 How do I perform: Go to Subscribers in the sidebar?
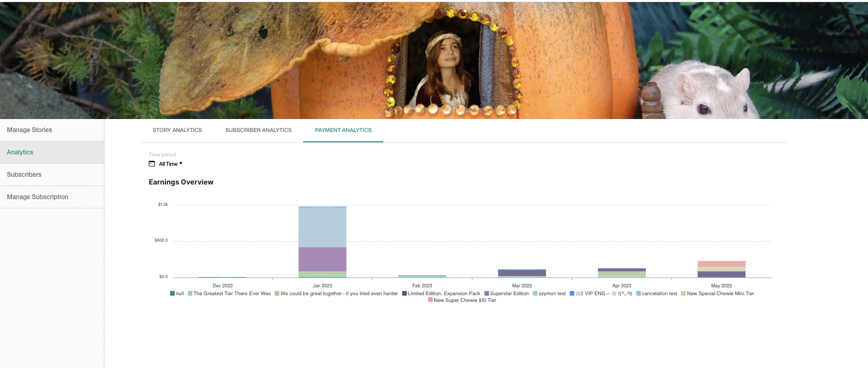pos(52,175)
